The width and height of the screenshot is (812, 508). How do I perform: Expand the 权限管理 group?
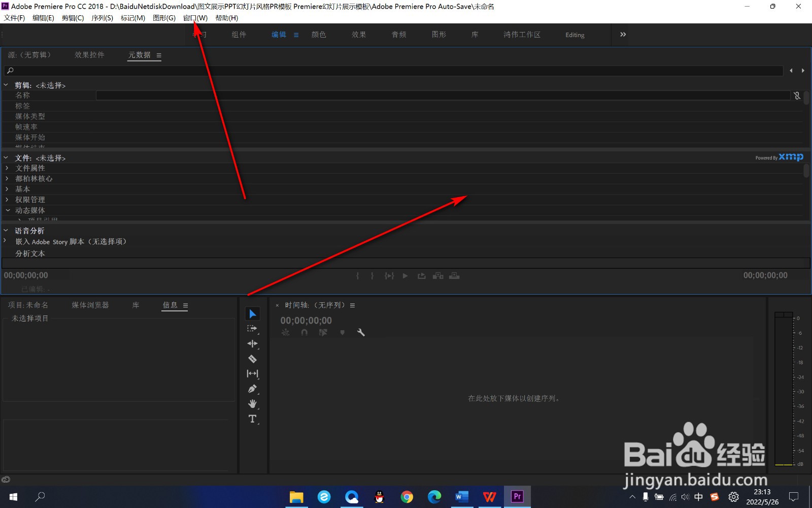[x=7, y=200]
